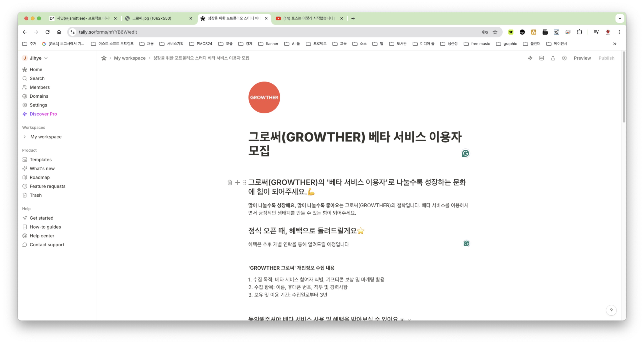Open Trash in the sidebar
The width and height of the screenshot is (644, 344).
pyautogui.click(x=35, y=195)
